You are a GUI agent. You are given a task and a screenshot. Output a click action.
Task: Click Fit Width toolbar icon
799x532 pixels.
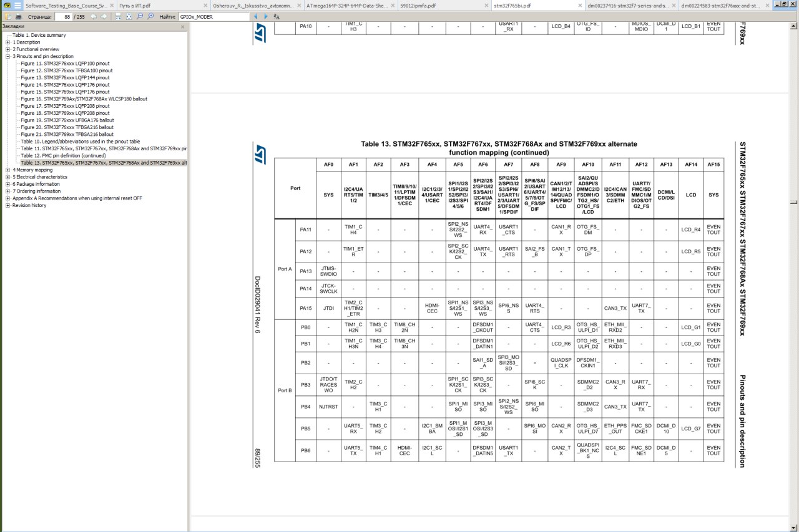click(118, 16)
